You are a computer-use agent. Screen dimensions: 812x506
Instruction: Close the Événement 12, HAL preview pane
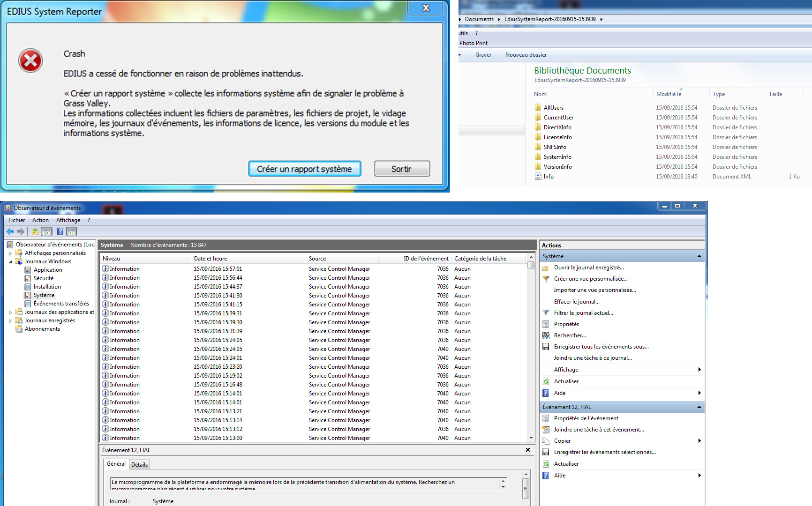click(x=528, y=450)
